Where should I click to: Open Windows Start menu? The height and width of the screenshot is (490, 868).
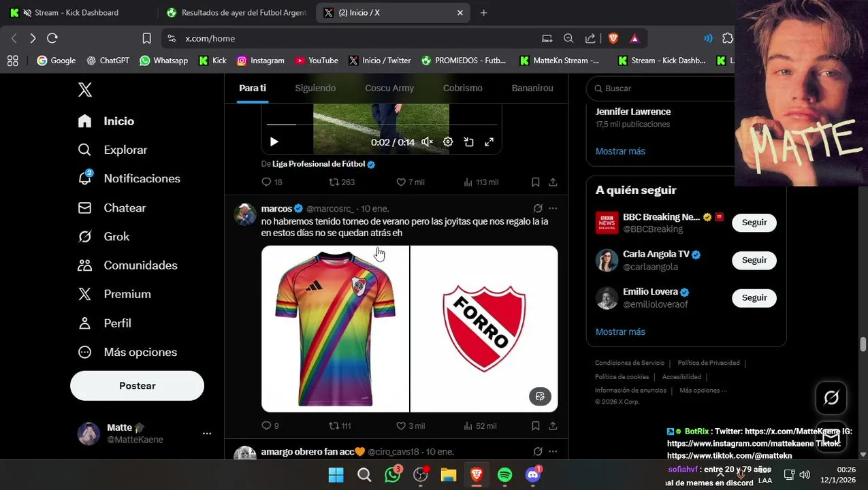(336, 474)
